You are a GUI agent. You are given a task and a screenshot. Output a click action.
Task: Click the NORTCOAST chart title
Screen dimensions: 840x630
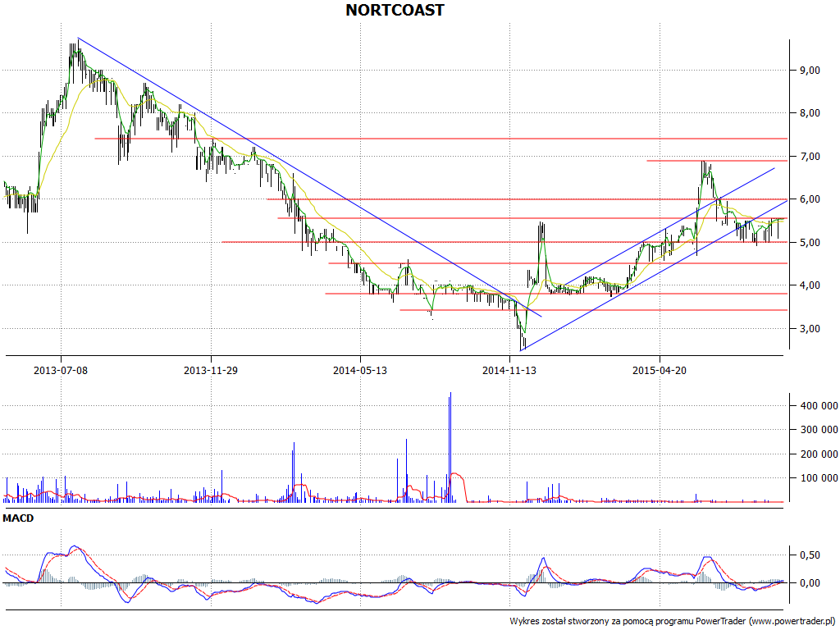tap(395, 10)
